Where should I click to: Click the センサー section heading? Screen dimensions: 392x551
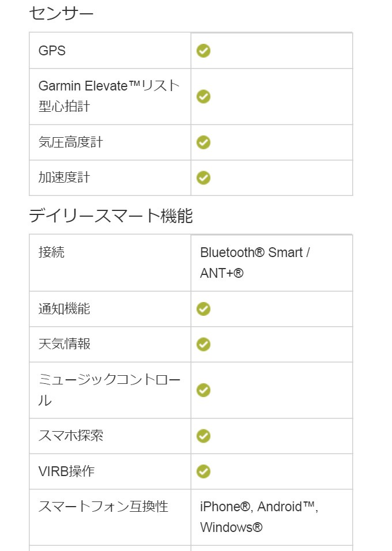click(61, 14)
